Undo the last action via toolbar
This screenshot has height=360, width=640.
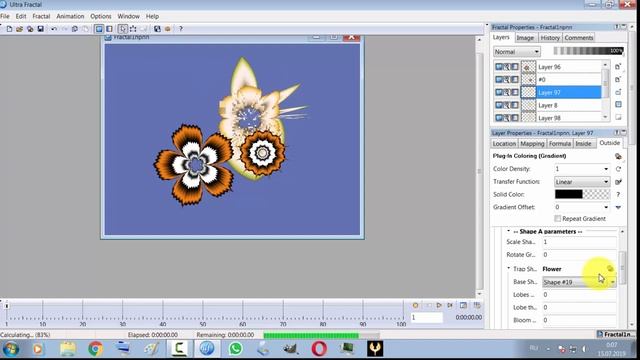[x=53, y=29]
